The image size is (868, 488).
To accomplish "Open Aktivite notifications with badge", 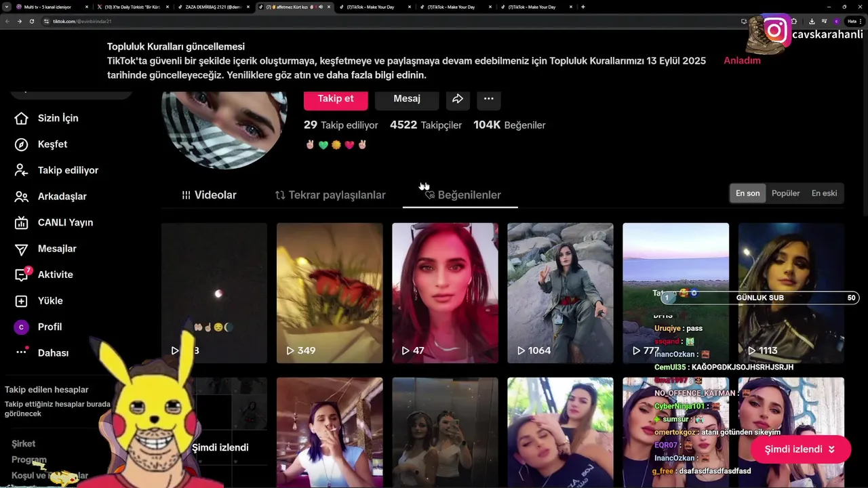I will click(43, 274).
